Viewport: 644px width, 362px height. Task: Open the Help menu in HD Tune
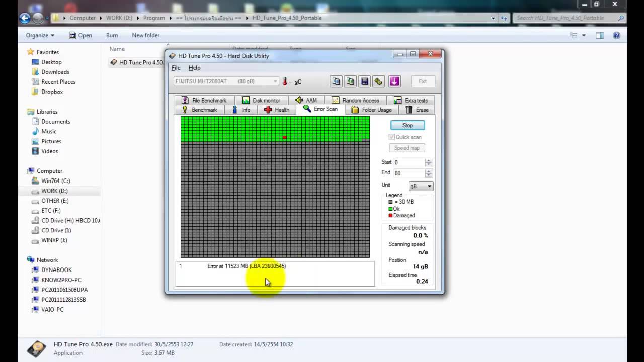[x=194, y=68]
